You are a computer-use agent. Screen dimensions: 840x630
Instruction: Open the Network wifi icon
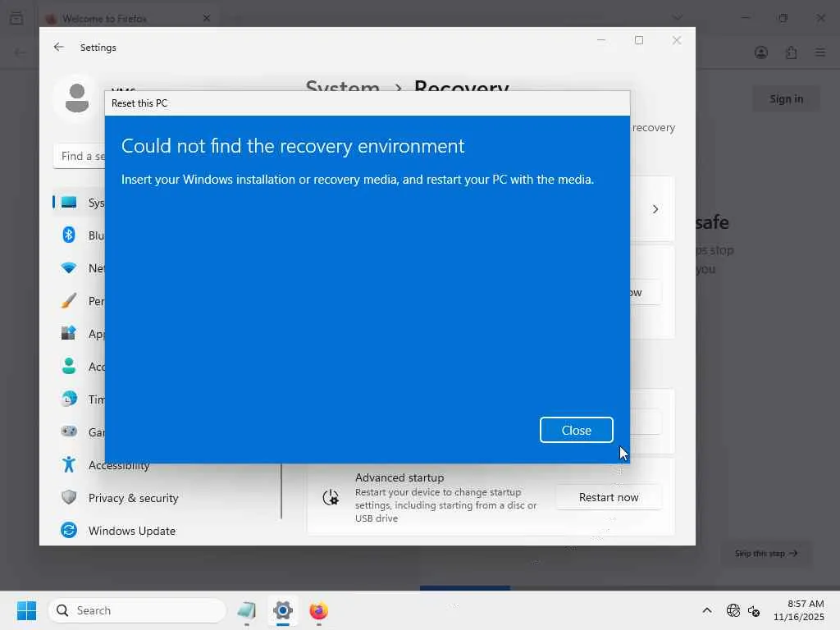(x=69, y=268)
